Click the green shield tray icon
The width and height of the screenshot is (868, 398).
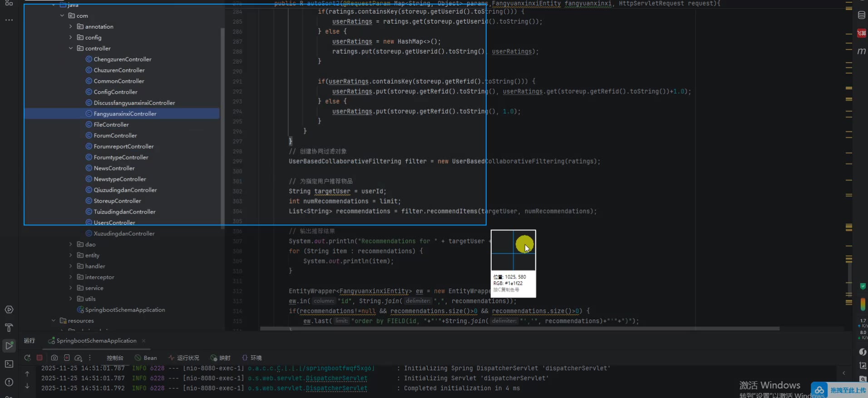coord(863,286)
